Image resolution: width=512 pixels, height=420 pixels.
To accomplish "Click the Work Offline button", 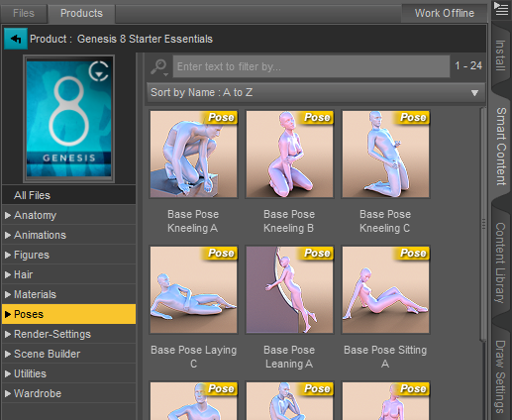I will click(x=444, y=13).
